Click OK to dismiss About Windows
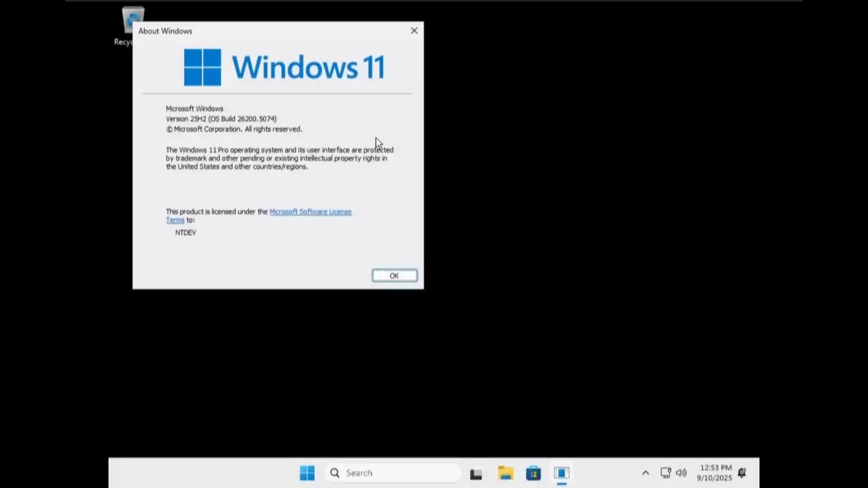The height and width of the screenshot is (488, 868). pos(394,275)
